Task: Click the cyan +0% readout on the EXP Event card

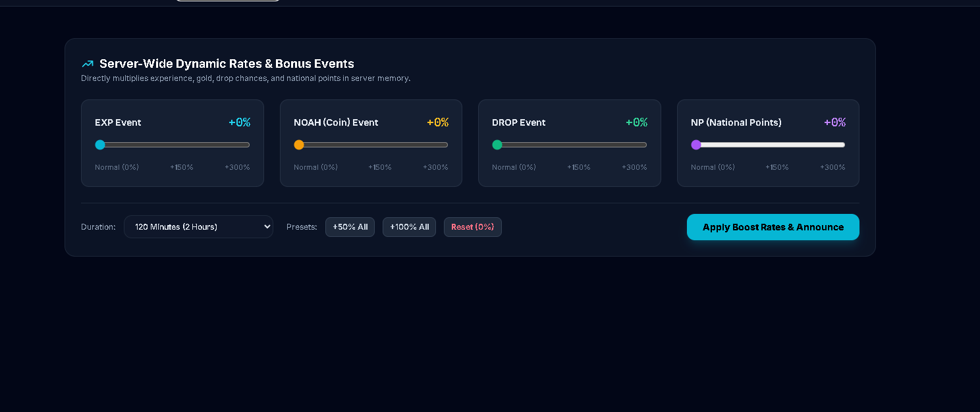Action: [240, 122]
